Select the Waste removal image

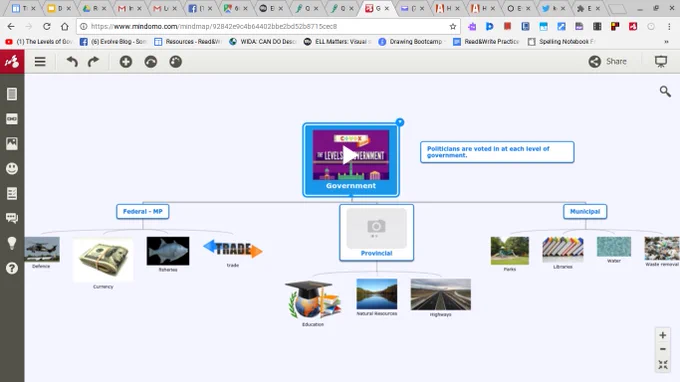662,248
